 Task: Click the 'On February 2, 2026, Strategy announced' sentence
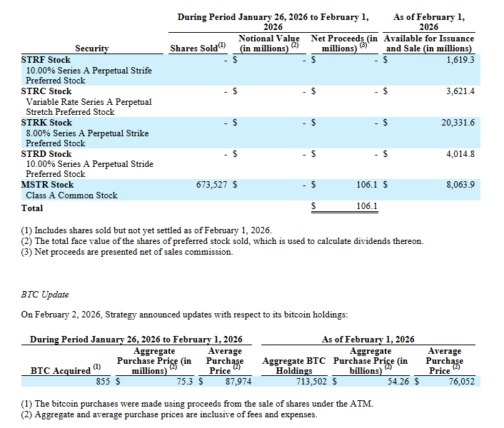pos(184,315)
